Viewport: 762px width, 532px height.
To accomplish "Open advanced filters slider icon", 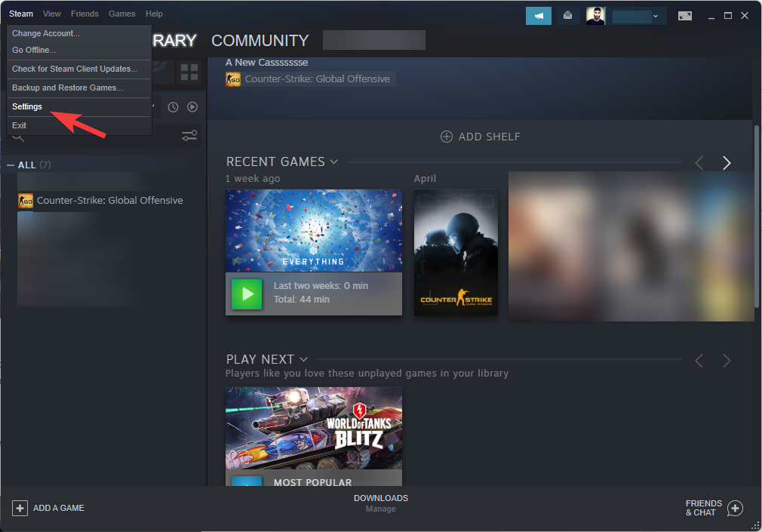I will click(189, 136).
